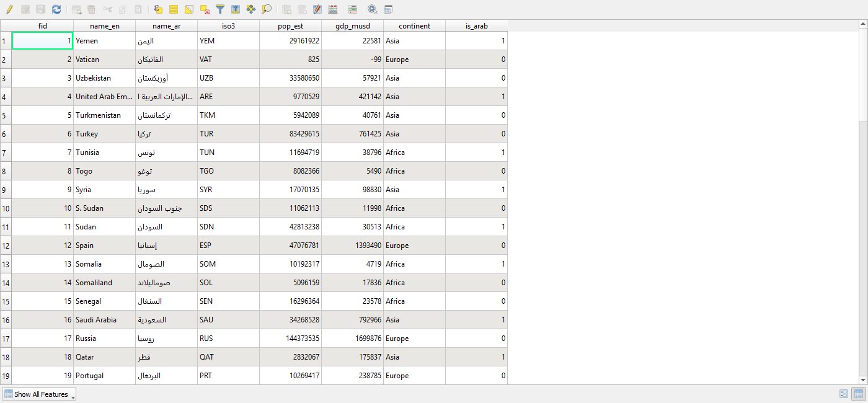Click the Invert selection icon

189,9
